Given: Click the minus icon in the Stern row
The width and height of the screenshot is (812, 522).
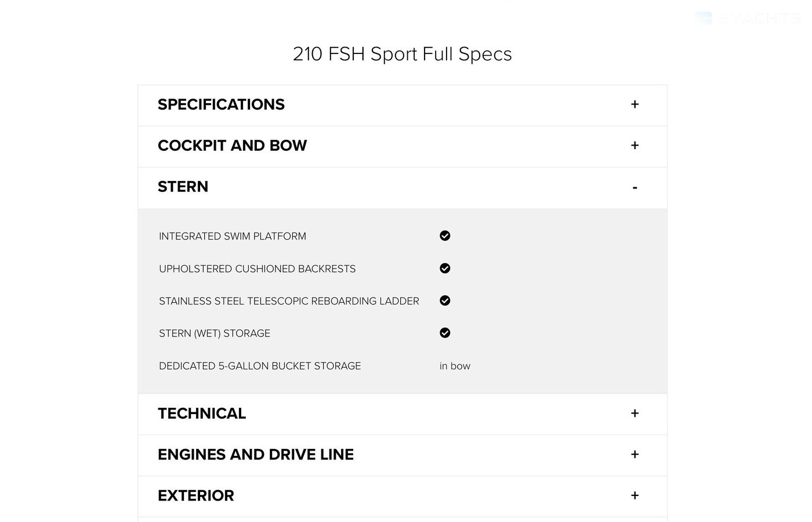Looking at the screenshot, I should [x=635, y=187].
